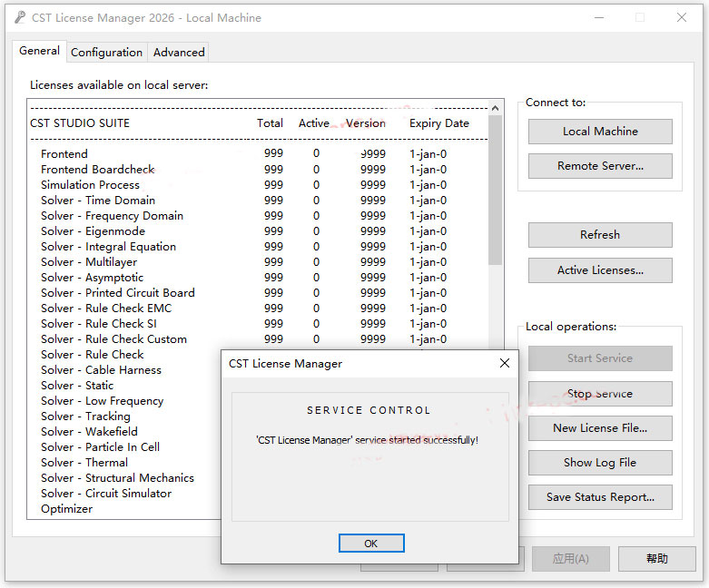Switch to the Configuration tab
The width and height of the screenshot is (709, 588).
[106, 53]
